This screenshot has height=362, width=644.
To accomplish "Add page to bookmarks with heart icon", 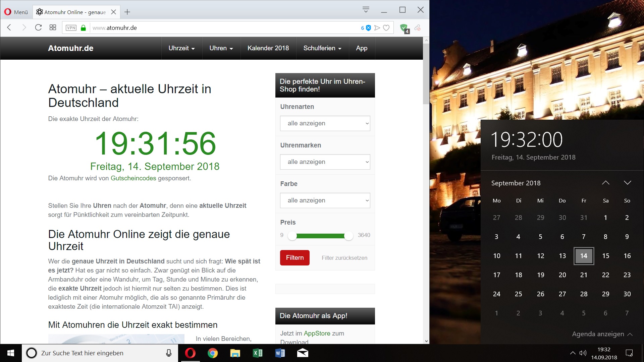I will tap(386, 28).
